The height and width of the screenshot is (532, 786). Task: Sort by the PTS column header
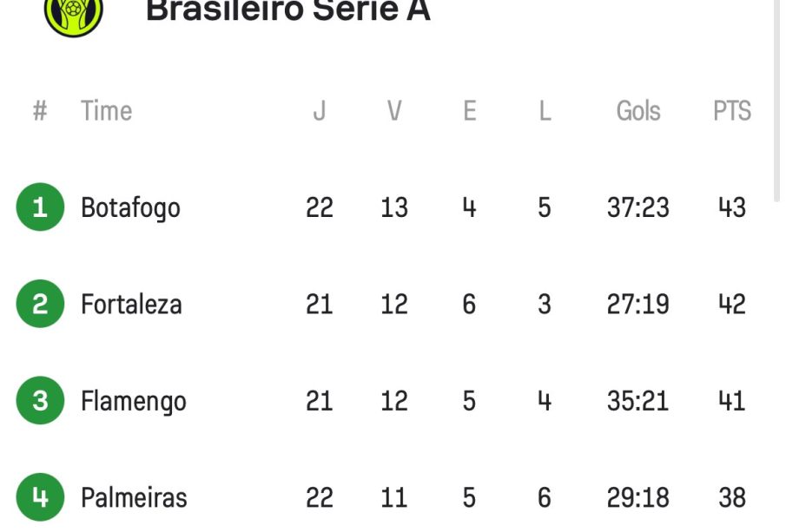coord(731,111)
